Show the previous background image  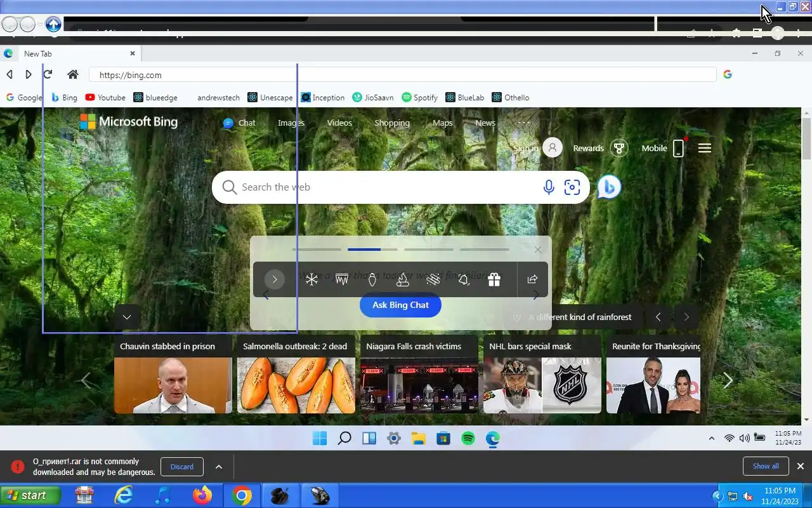point(658,317)
